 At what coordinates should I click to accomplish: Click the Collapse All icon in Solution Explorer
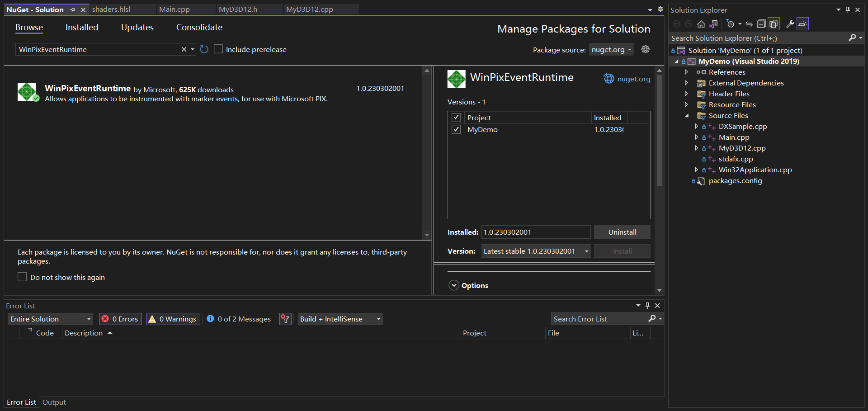(x=761, y=24)
